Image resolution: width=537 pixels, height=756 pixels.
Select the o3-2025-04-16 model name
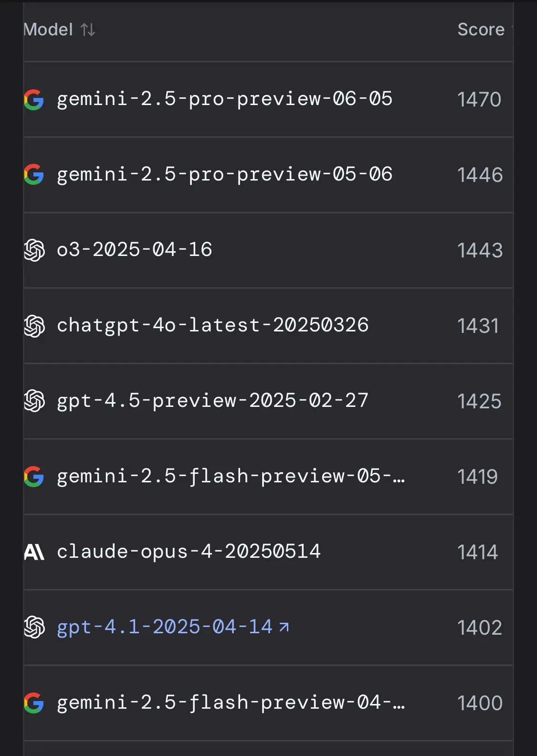134,250
